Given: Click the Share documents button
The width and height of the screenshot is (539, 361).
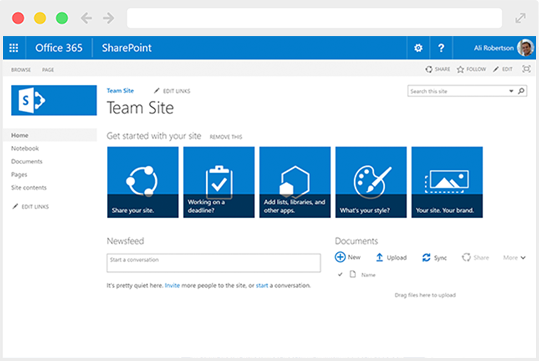Looking at the screenshot, I should pos(475,258).
